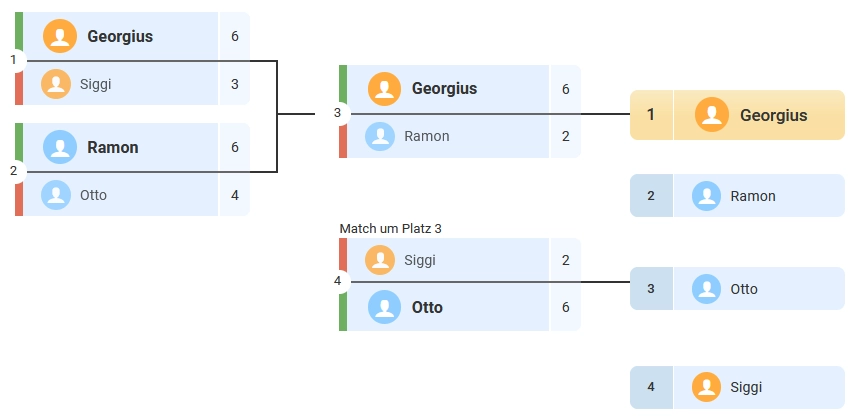
Task: Select match number 3 circle badge
Action: [337, 113]
